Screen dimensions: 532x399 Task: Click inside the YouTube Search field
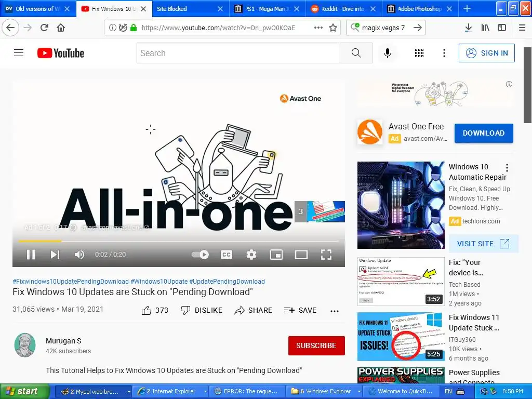238,53
